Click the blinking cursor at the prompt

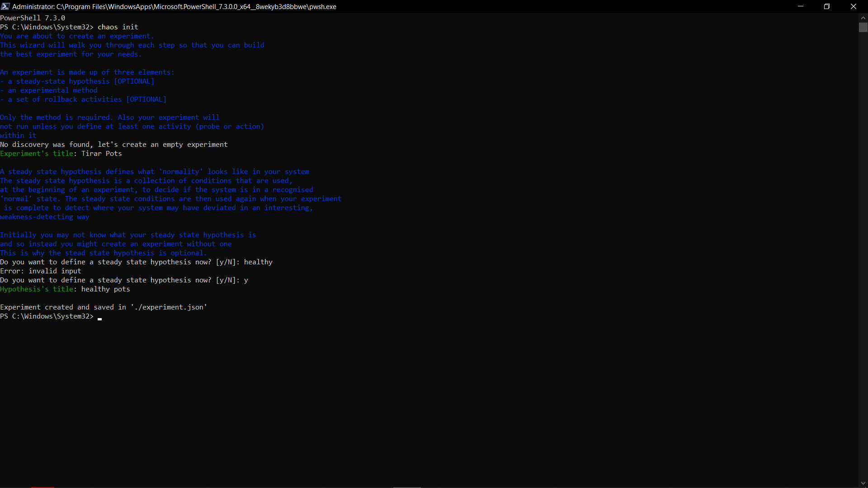point(99,319)
